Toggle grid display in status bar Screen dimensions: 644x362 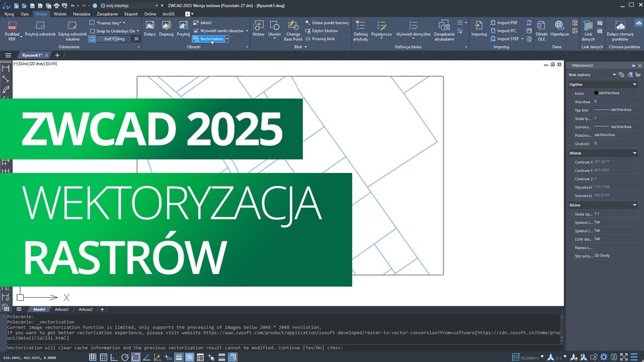(93, 357)
